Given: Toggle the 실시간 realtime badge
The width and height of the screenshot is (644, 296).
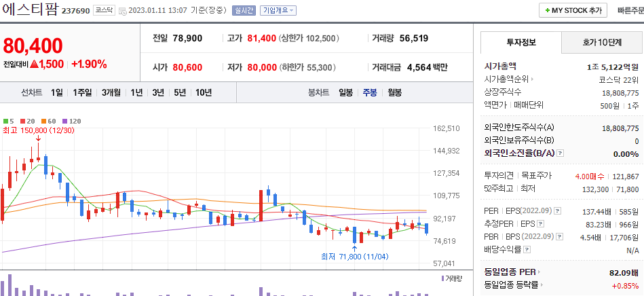Looking at the screenshot, I should (244, 11).
